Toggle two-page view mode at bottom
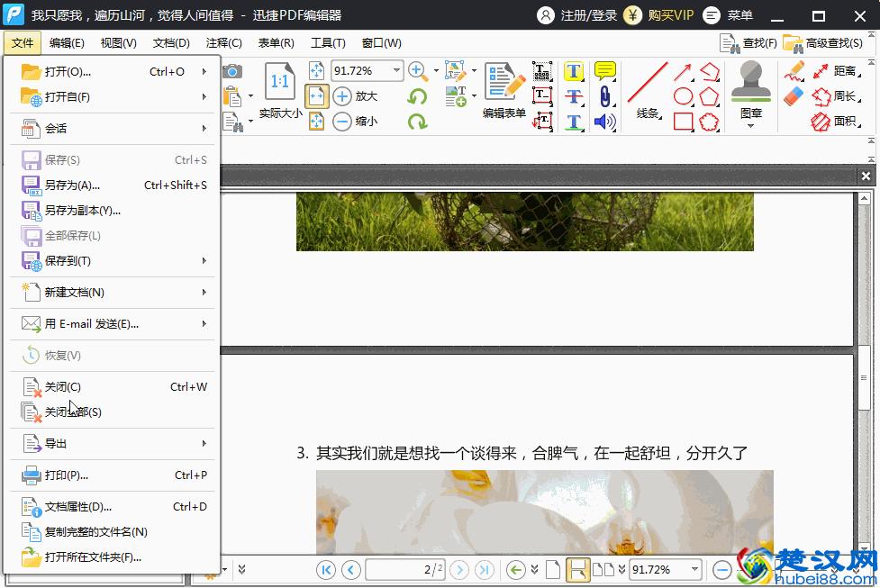 pos(603,569)
